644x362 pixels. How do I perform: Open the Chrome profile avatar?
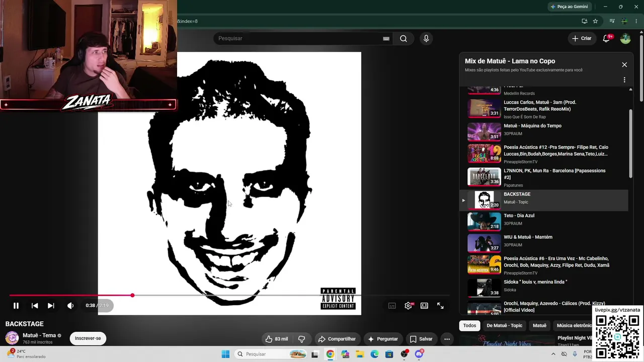pyautogui.click(x=624, y=21)
